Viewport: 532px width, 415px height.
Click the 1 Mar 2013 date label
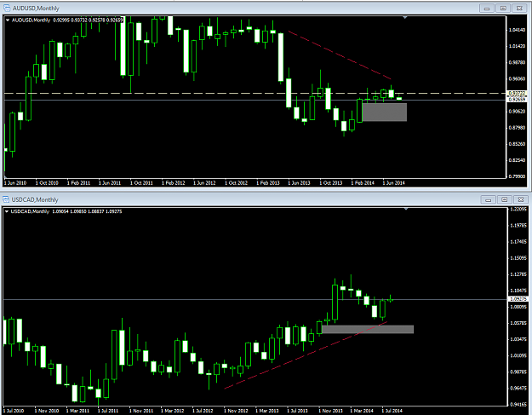tap(267, 411)
